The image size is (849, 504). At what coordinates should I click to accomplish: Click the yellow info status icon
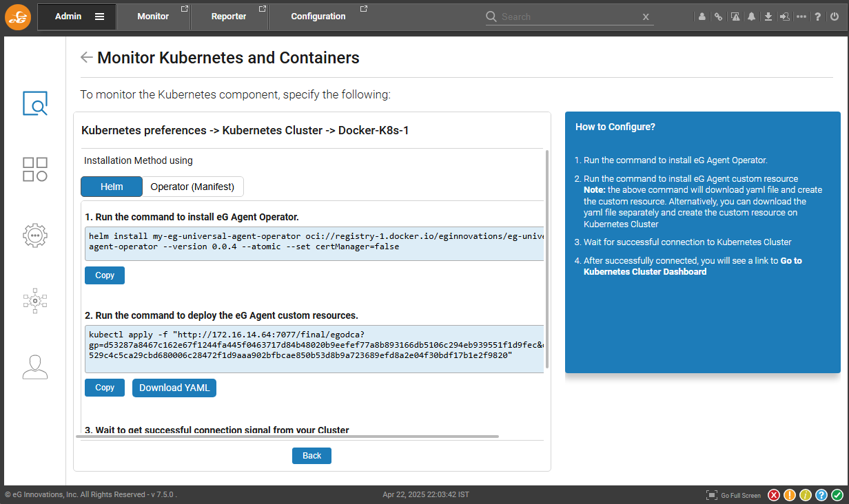806,495
